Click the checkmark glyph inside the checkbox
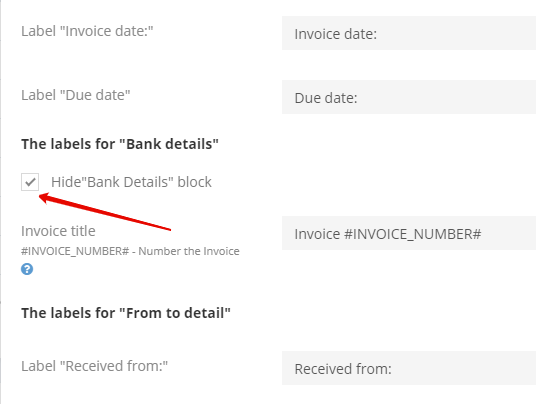536x404 pixels. tap(30, 182)
